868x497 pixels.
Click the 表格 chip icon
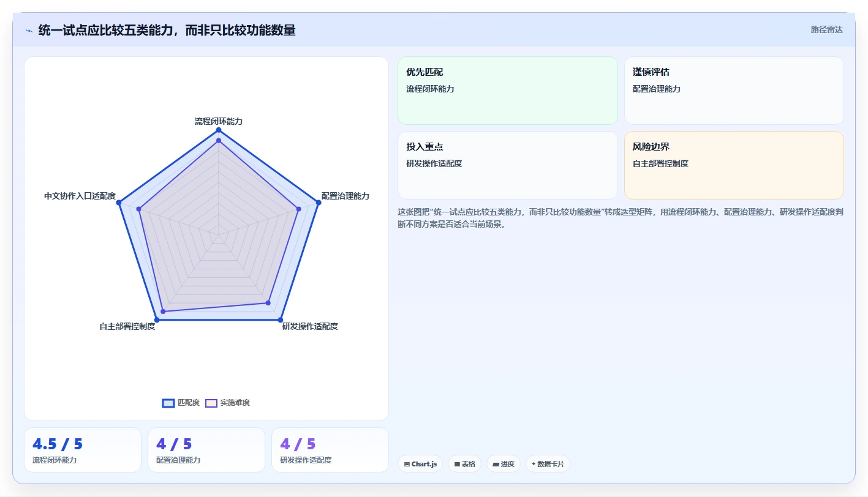point(457,465)
